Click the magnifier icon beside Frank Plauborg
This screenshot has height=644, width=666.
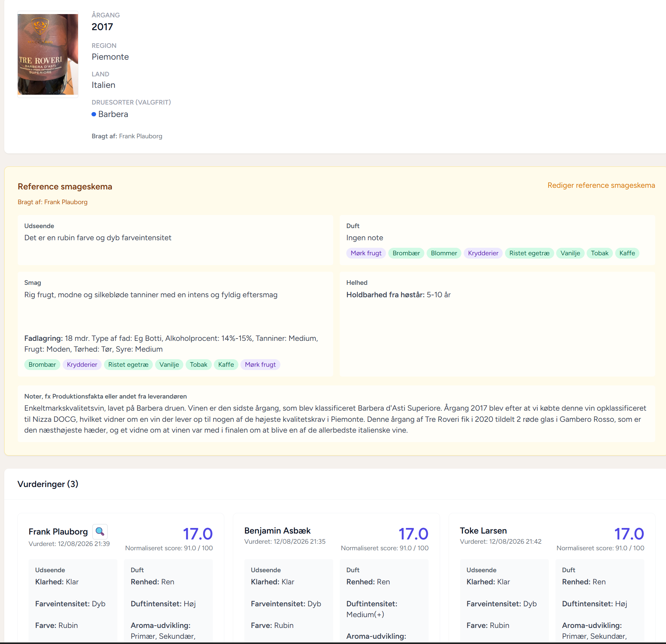point(100,532)
